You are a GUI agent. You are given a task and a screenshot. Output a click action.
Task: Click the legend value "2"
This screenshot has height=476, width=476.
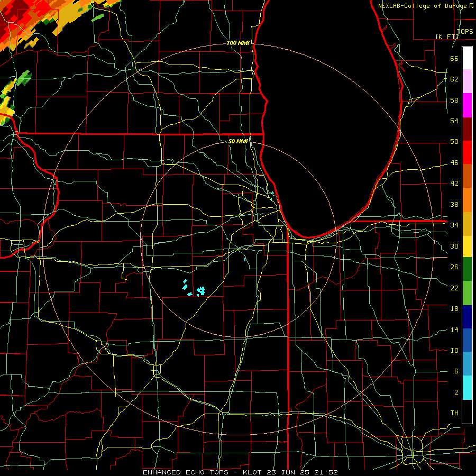coord(456,392)
